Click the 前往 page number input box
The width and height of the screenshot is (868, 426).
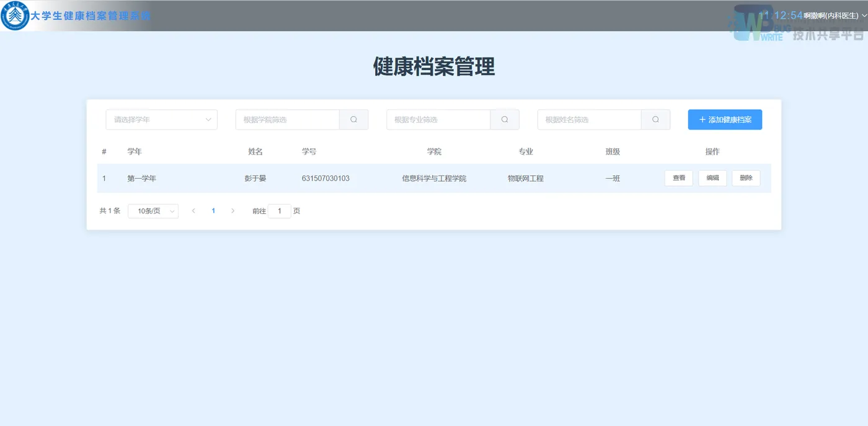[279, 211]
